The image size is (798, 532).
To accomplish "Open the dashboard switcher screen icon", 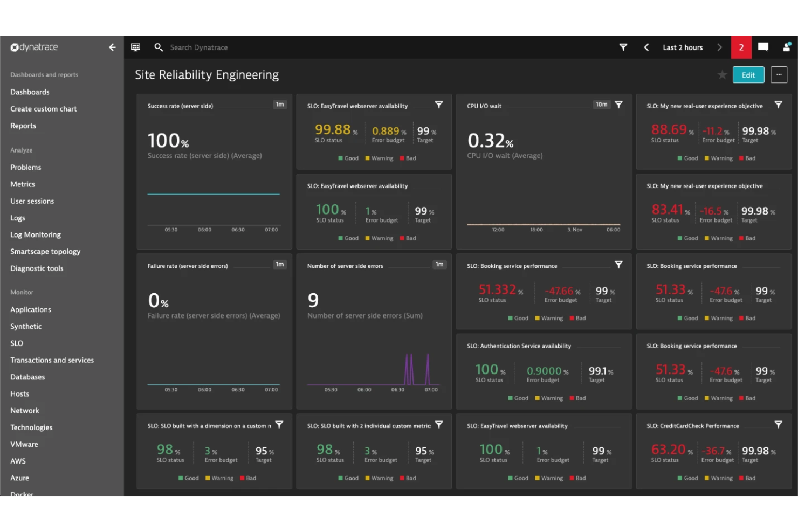I will tap(135, 47).
